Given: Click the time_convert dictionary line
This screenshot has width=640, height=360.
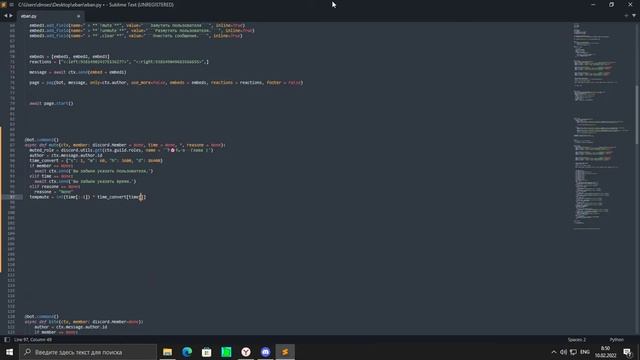Looking at the screenshot, I should pyautogui.click(x=96, y=161).
